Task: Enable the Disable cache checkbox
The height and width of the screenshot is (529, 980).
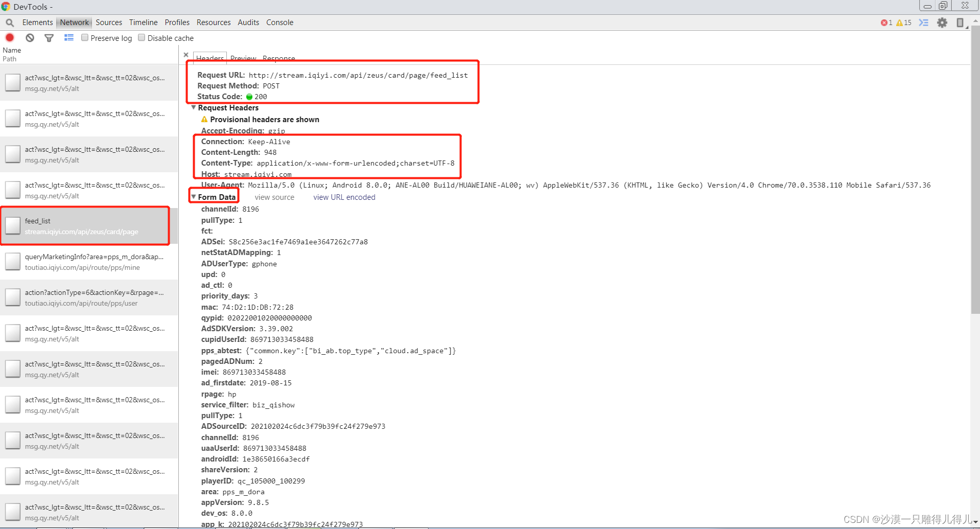Action: click(142, 38)
